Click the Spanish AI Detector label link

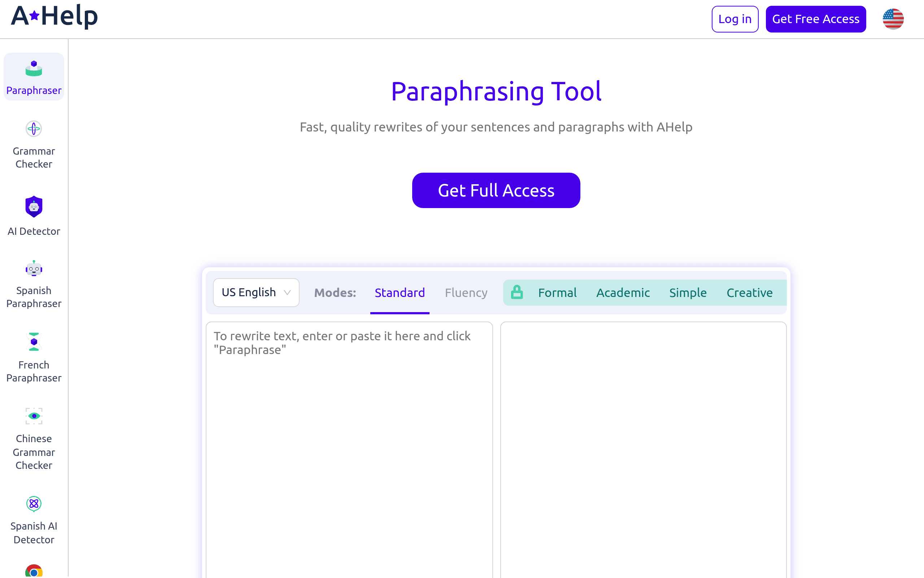point(34,533)
